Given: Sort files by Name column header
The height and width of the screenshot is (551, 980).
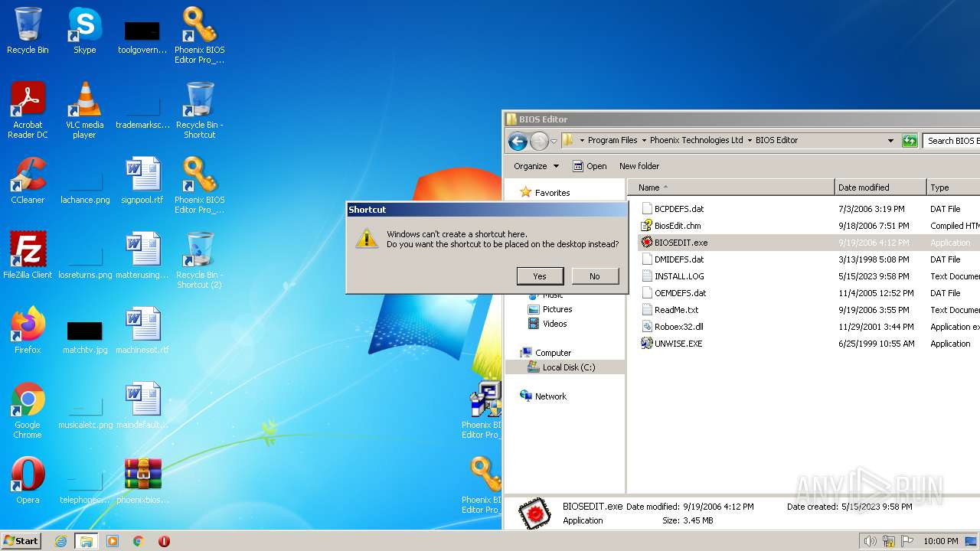Looking at the screenshot, I should click(x=731, y=187).
